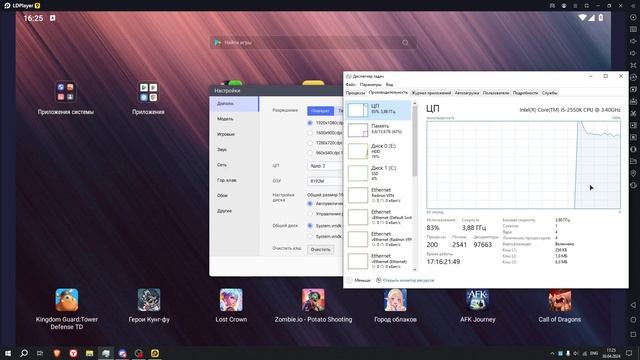Select 960x540 resolution radio button

coord(310,153)
